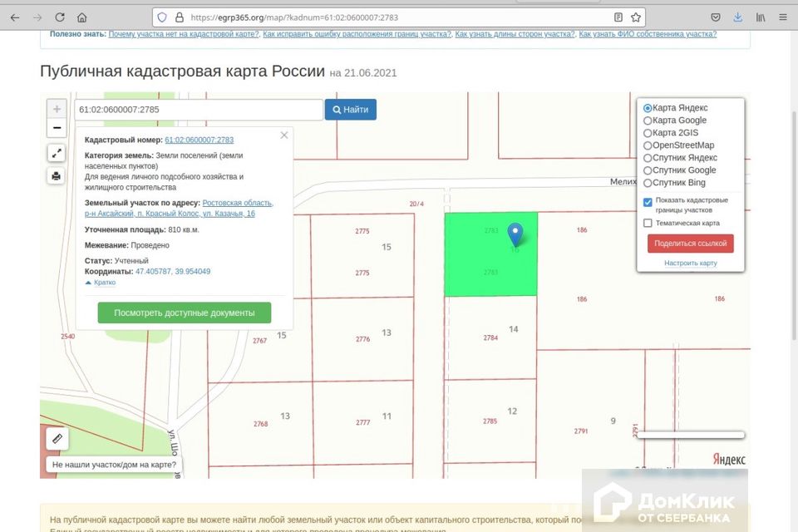This screenshot has width=798, height=532.
Task: Uncheck Показать кадастровые границы участков
Action: [x=648, y=202]
